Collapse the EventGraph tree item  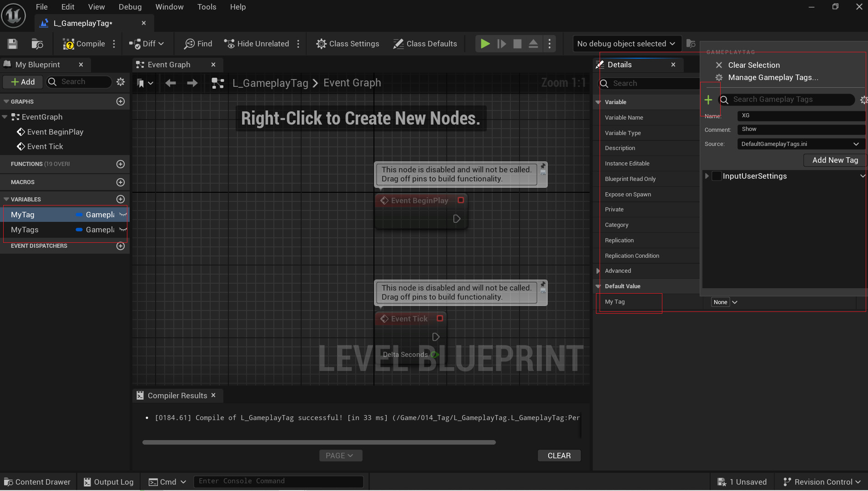click(5, 117)
